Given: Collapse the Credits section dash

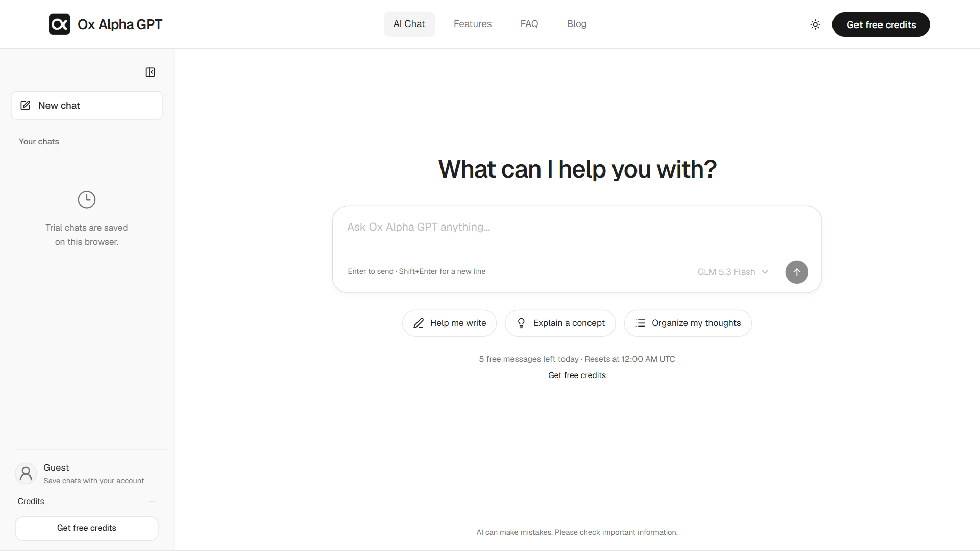Looking at the screenshot, I should click(152, 502).
